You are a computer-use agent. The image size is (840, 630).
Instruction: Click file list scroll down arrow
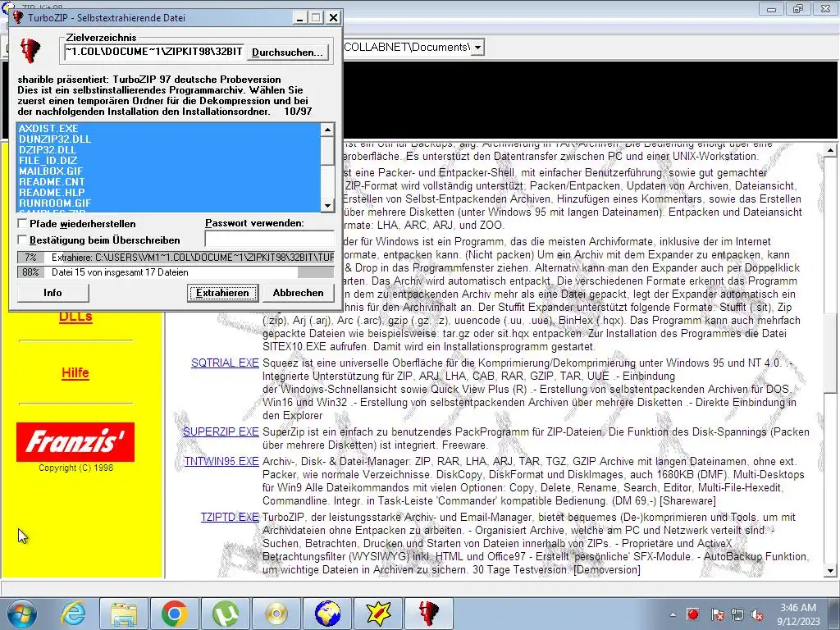[x=327, y=206]
